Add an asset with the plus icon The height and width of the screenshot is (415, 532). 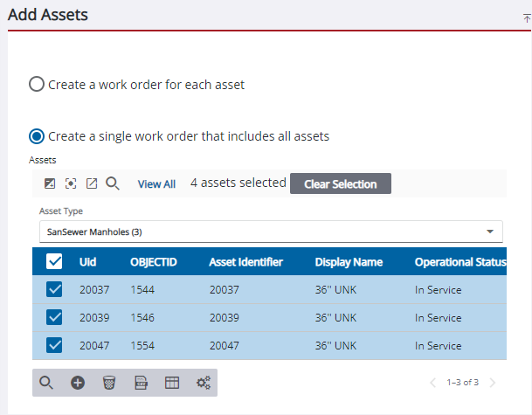78,383
